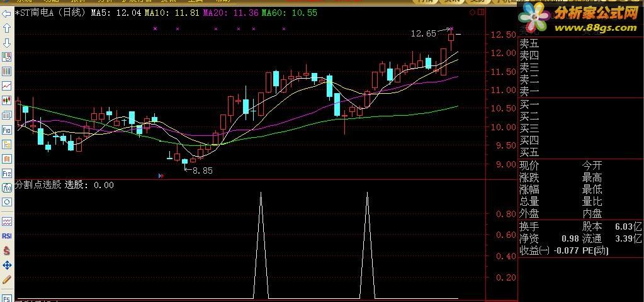Viewport: 644px width, 302px height.
Task: Click the back arrow in the left toolbar
Action: click(x=6, y=14)
